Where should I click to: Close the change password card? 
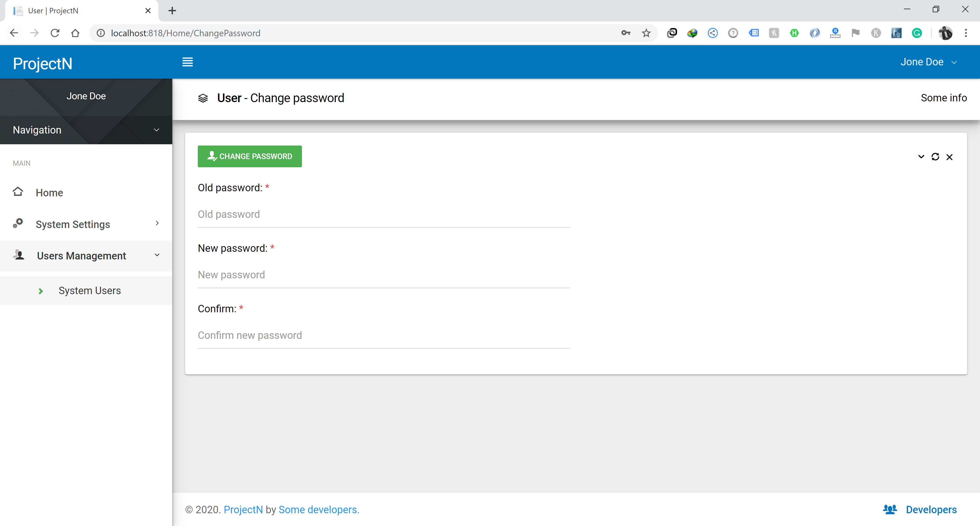click(x=950, y=157)
